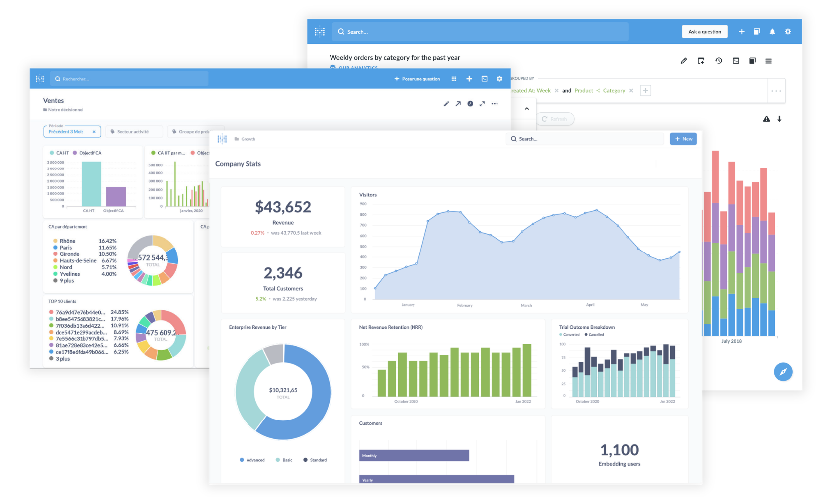Click the warning triangle icon above the chart
This screenshot has height=504, width=828.
766,119
